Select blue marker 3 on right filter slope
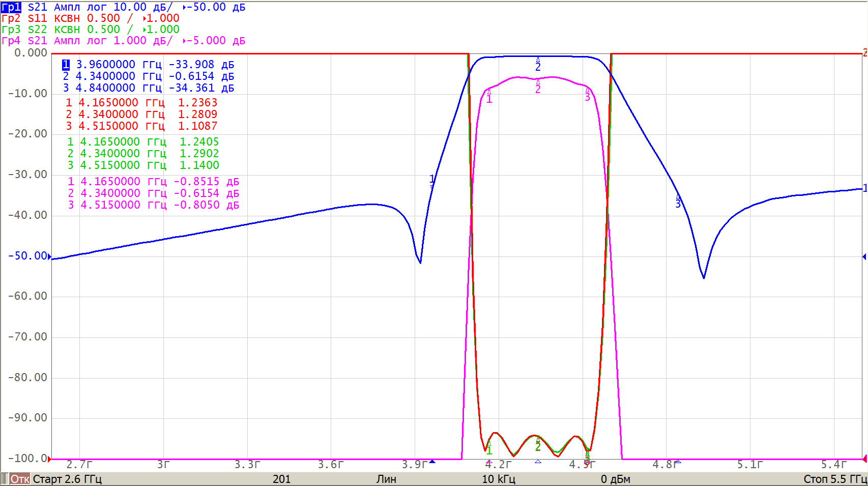 [678, 202]
